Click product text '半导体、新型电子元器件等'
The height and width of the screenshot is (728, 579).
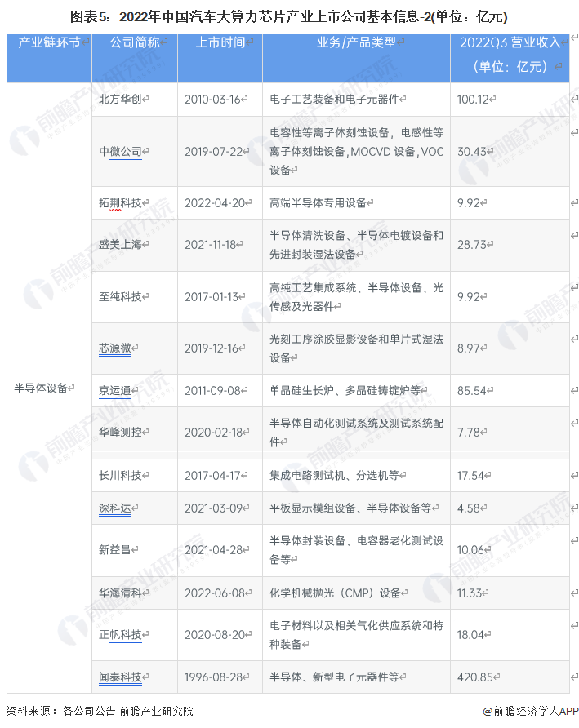(334, 677)
